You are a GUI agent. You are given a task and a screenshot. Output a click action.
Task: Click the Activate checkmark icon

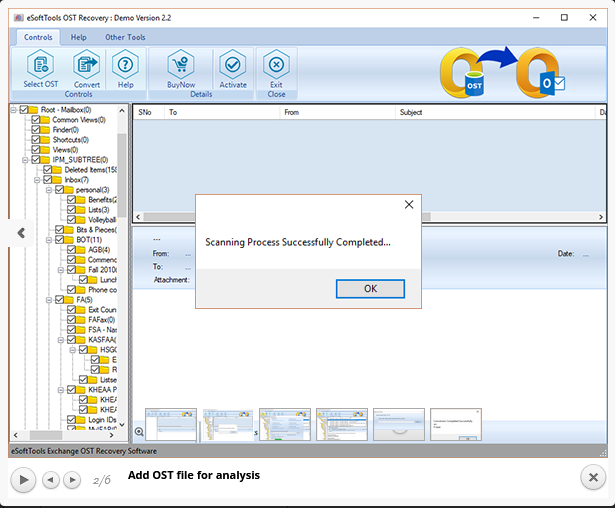pyautogui.click(x=233, y=64)
